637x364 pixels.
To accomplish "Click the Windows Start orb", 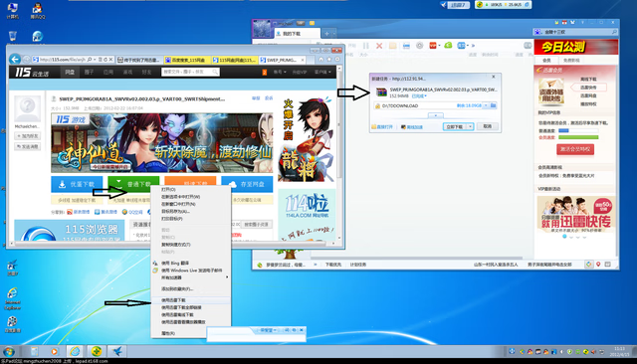I will point(9,351).
